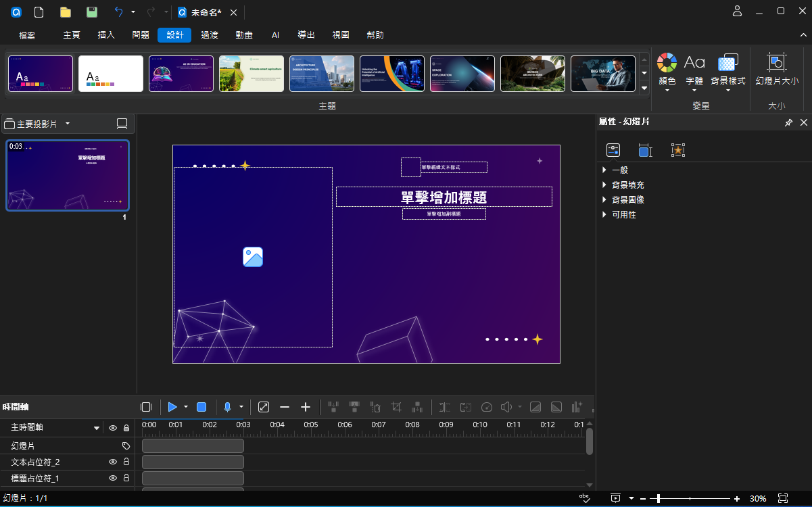The width and height of the screenshot is (812, 507).
Task: Apply the Big Data theme
Action: click(603, 74)
